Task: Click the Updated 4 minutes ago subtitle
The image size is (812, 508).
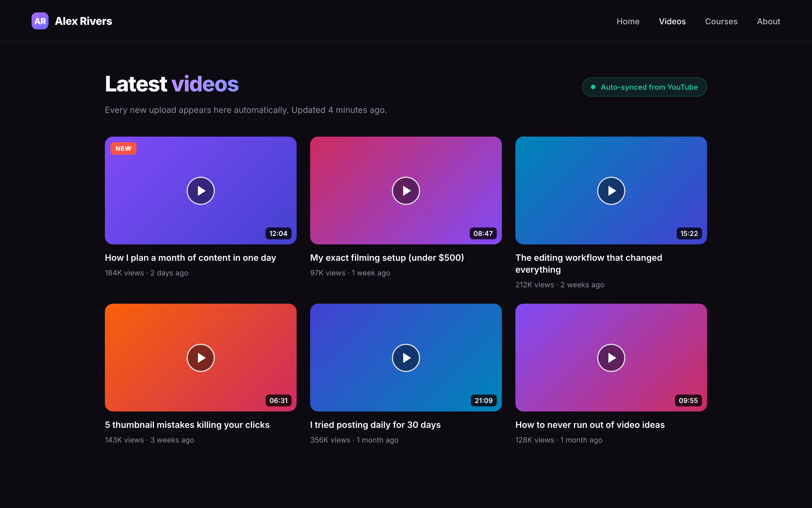Action: [246, 110]
